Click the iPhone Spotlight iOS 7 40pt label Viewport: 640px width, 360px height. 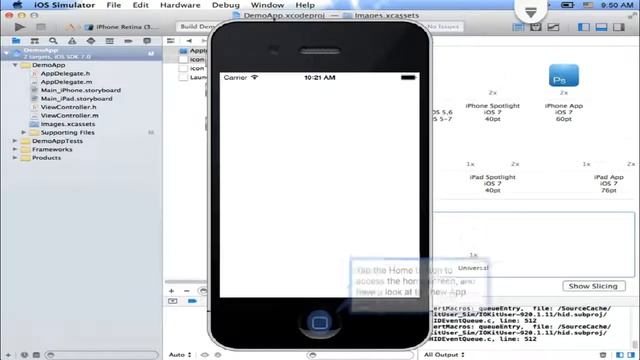click(x=492, y=112)
